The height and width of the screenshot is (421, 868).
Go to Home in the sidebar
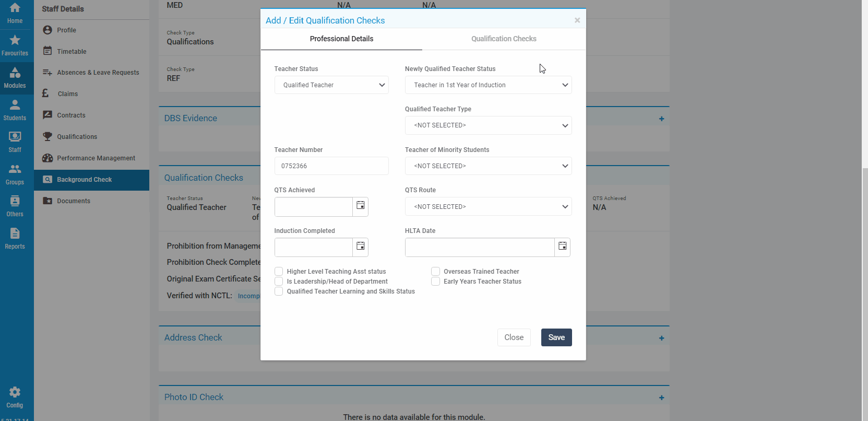coord(15,13)
